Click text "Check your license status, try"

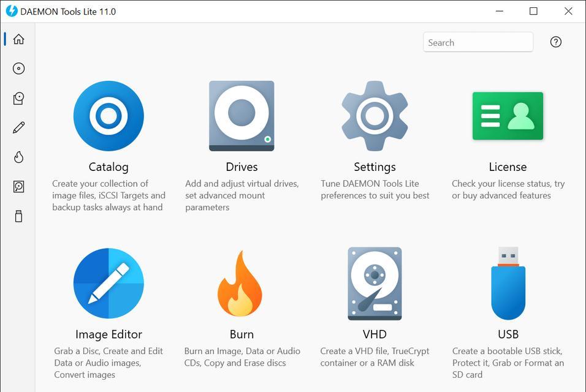[508, 184]
